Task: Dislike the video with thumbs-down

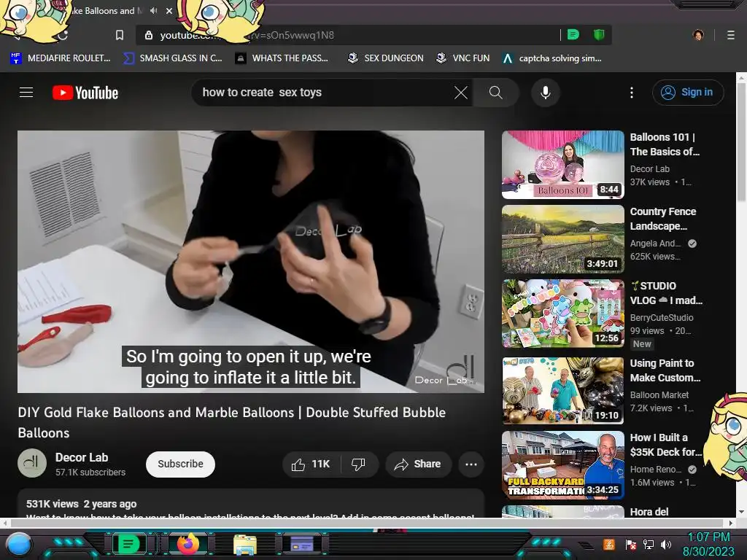Action: pyautogui.click(x=358, y=464)
